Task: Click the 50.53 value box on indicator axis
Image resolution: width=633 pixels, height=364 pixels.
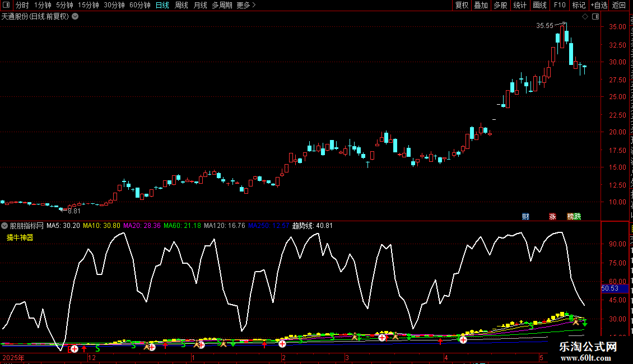Action: pos(615,288)
